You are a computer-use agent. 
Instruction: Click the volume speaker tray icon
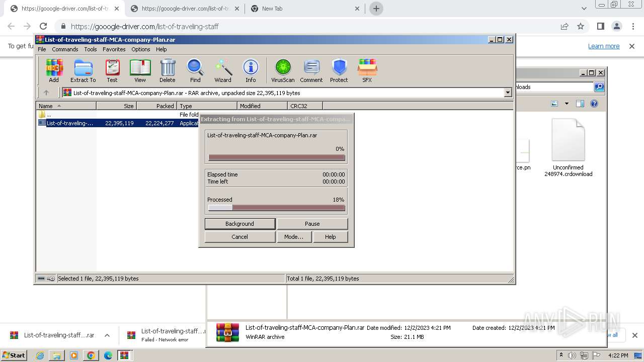[572, 355]
